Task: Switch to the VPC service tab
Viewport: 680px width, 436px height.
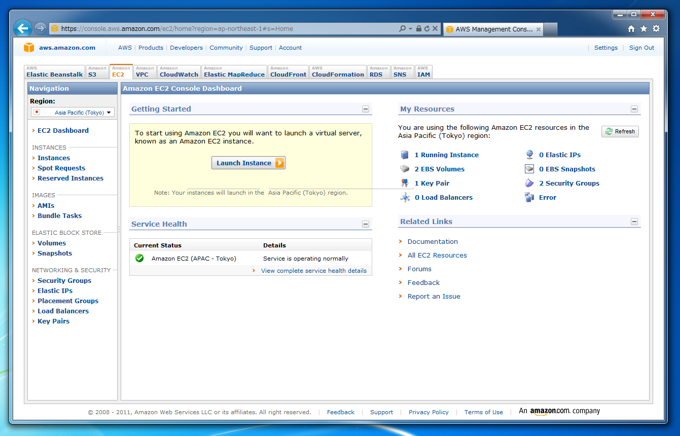Action: [144, 72]
